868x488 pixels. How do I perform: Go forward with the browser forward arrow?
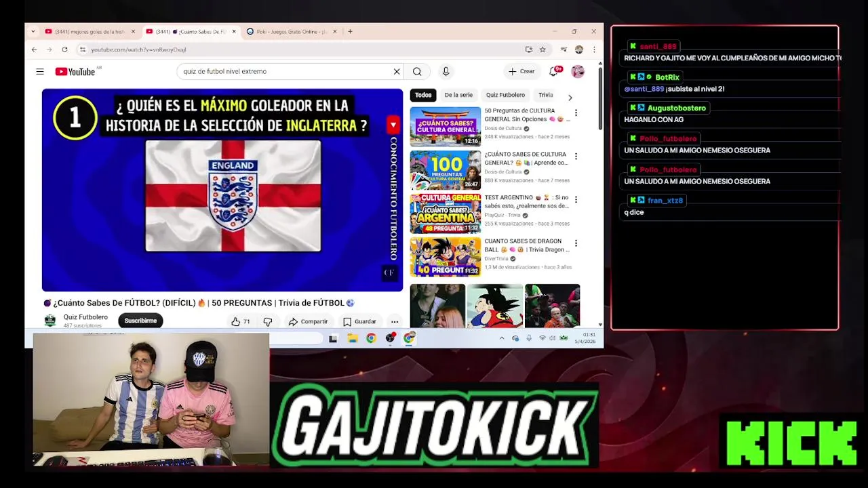(49, 49)
